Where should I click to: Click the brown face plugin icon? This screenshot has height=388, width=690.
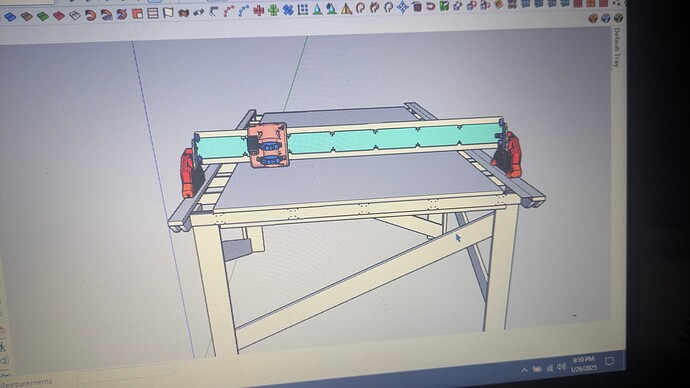click(27, 17)
